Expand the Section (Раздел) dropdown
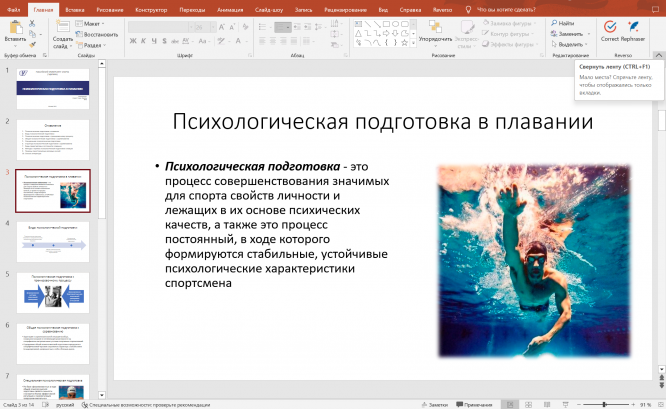This screenshot has height=409, width=666. [92, 45]
